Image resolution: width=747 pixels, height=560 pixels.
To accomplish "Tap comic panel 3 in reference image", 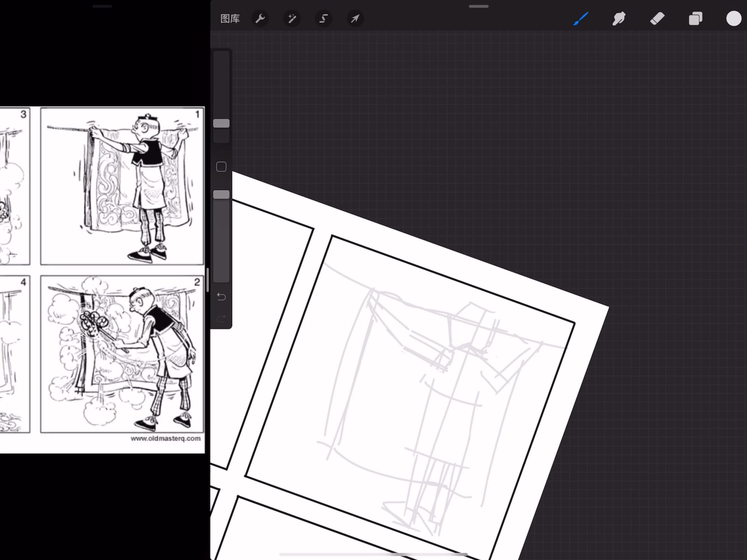I will point(15,186).
